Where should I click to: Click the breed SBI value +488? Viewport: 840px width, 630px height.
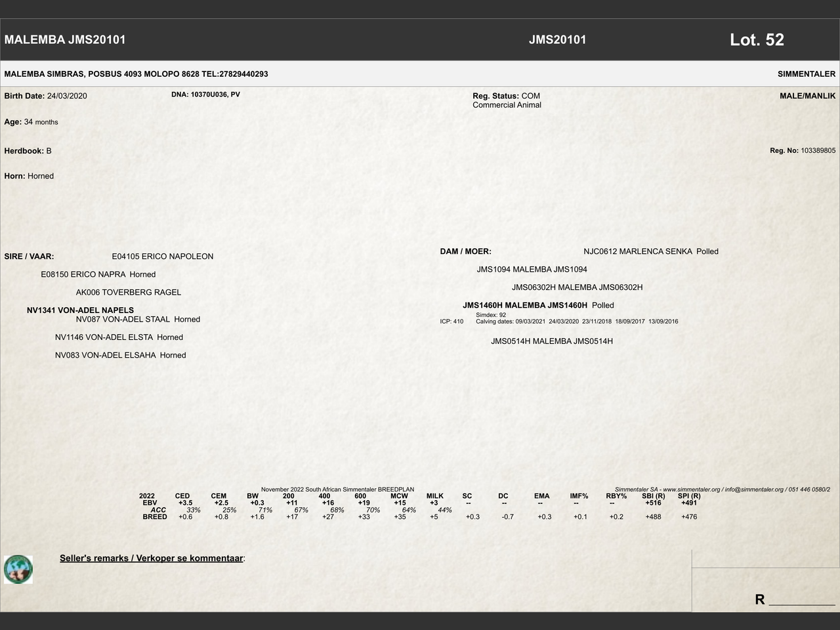point(654,517)
